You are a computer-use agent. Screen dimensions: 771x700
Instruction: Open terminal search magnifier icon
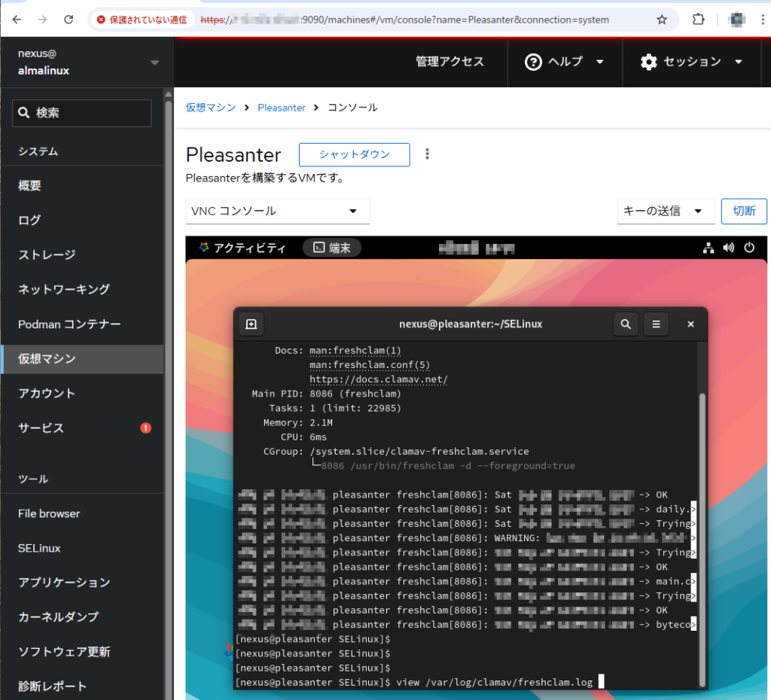(626, 324)
